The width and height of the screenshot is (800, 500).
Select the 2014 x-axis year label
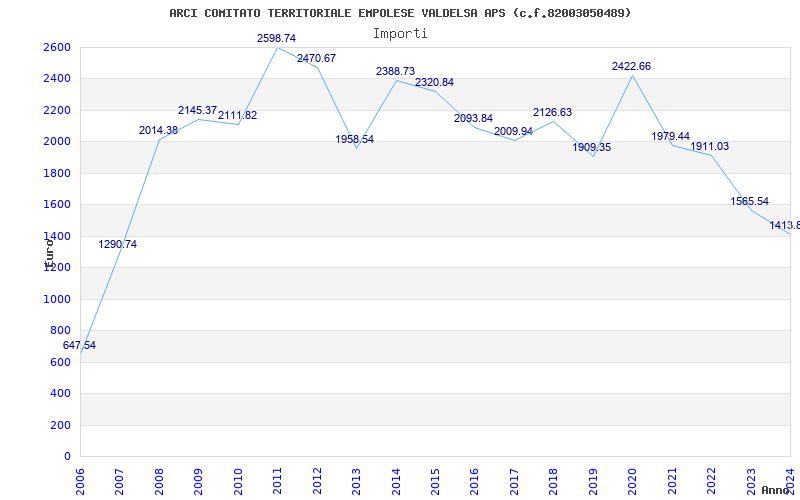[x=396, y=481]
